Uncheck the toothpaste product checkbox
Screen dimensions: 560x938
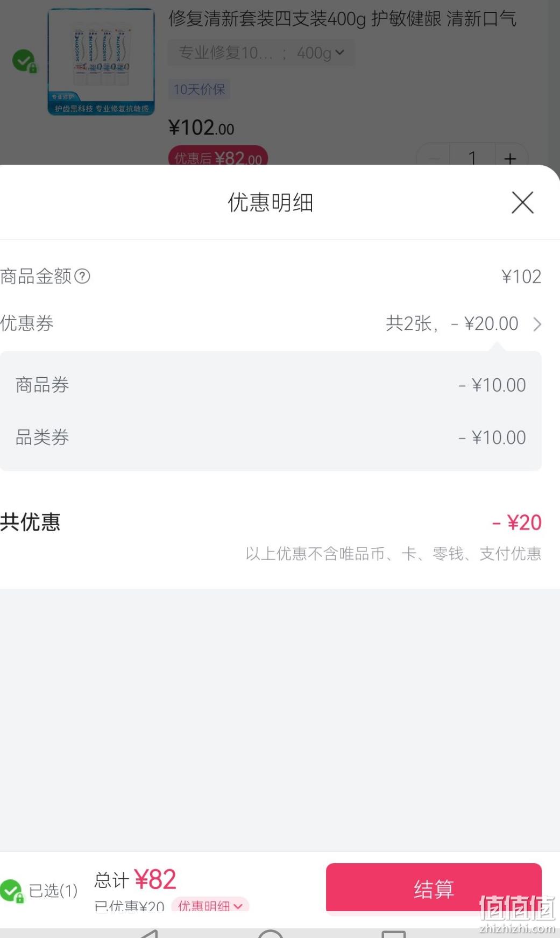tap(24, 61)
